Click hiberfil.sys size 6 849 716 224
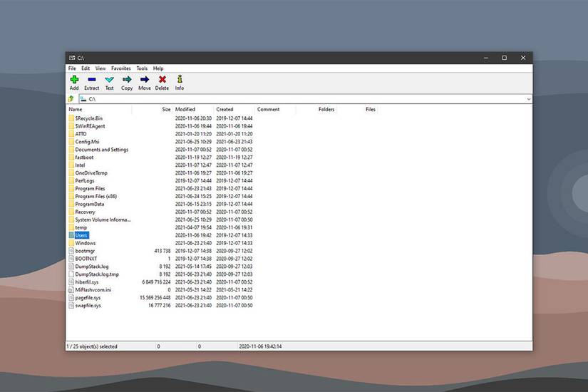The image size is (588, 392). [x=156, y=282]
